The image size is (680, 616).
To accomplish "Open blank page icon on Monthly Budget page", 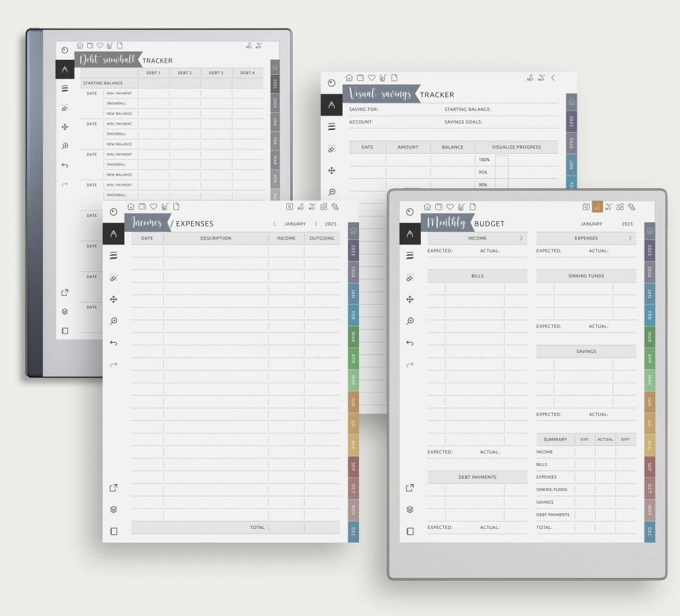I will (x=473, y=207).
